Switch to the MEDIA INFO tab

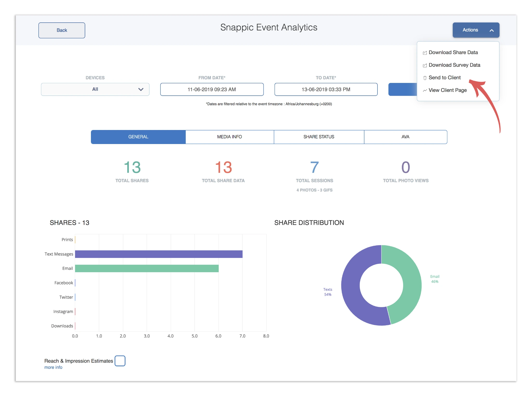pos(230,137)
